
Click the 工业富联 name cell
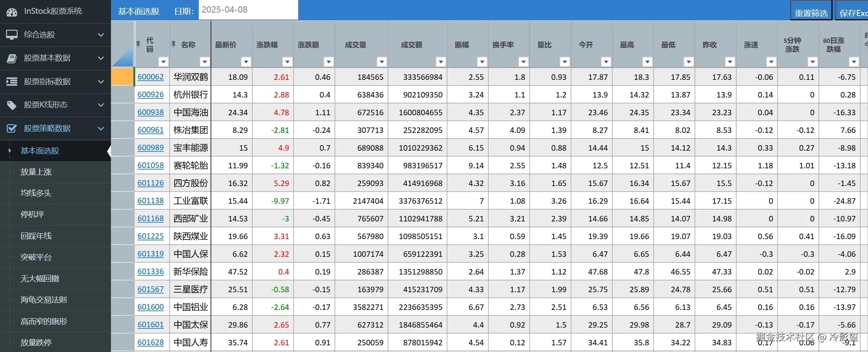(190, 201)
